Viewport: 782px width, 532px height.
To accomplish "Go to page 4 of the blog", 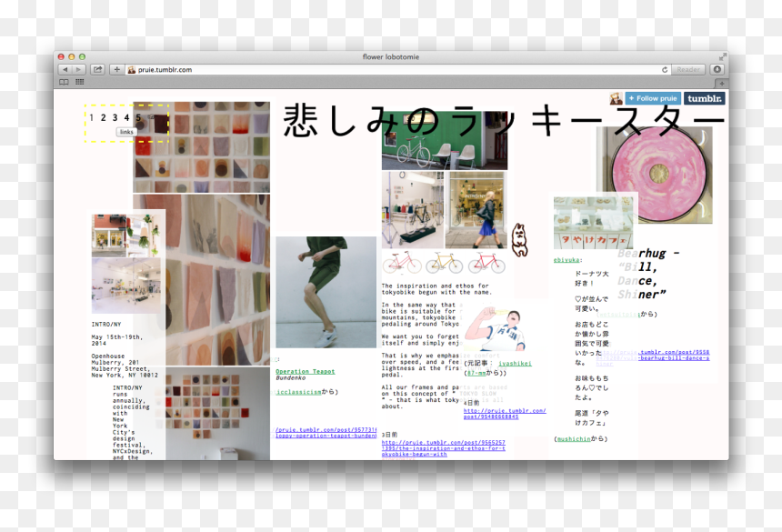I will click(126, 117).
